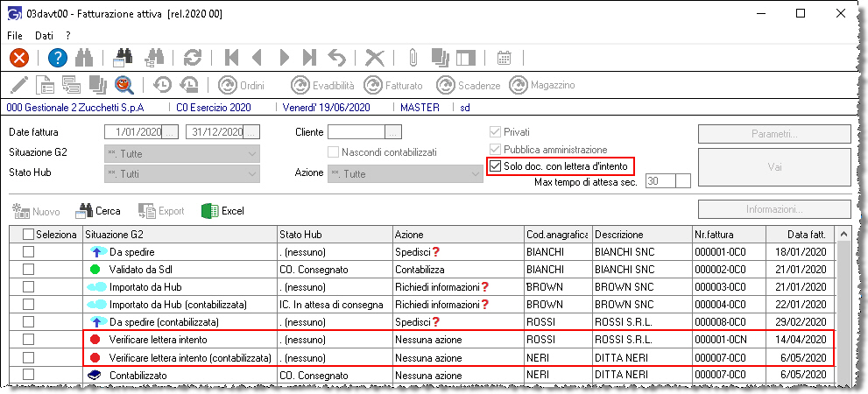
Task: Click the grey binoculars search icon
Action: (84, 58)
